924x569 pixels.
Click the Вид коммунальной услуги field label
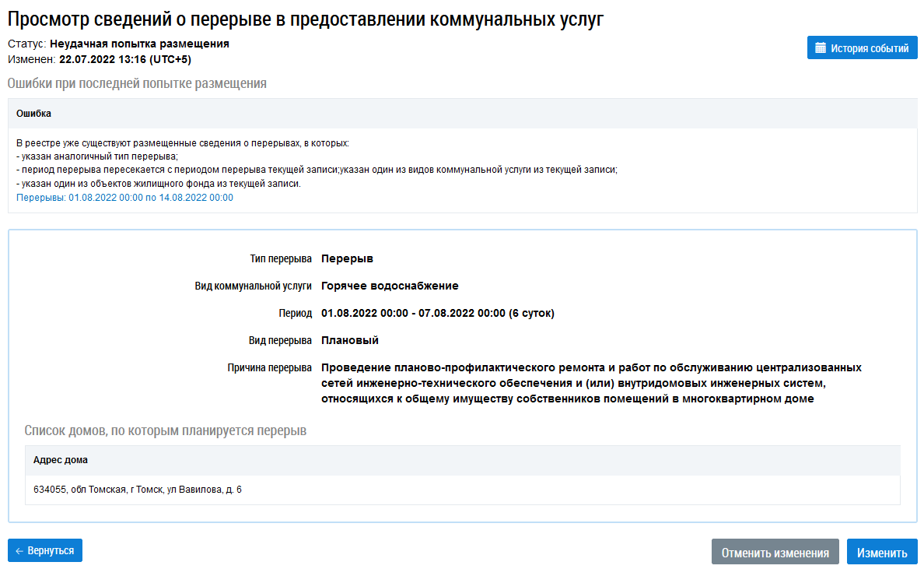(x=253, y=286)
